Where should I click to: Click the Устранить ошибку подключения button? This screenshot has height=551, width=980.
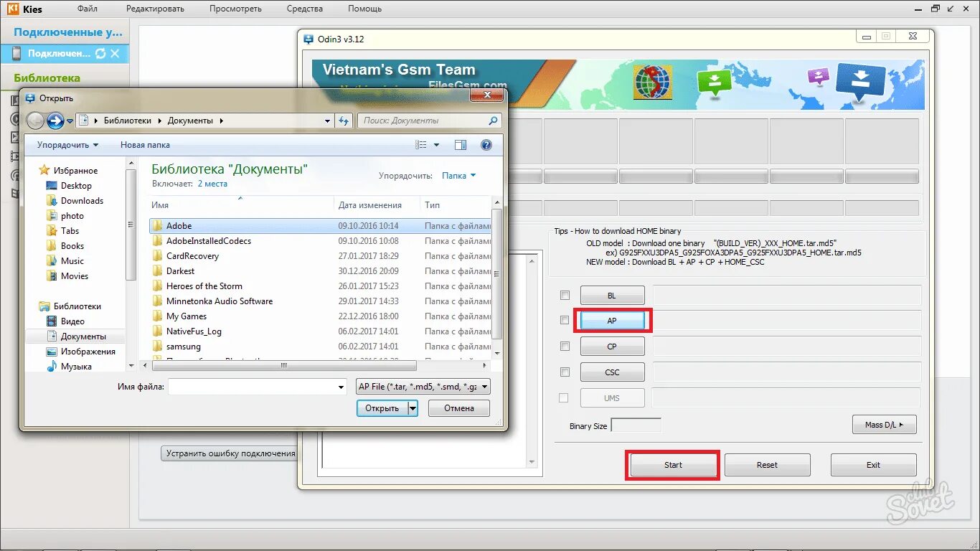pos(230,453)
